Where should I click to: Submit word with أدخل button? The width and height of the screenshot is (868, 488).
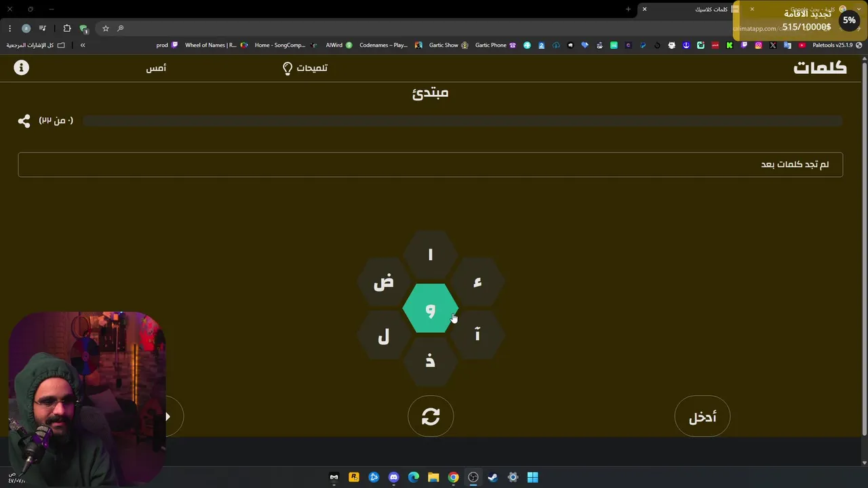pyautogui.click(x=703, y=416)
